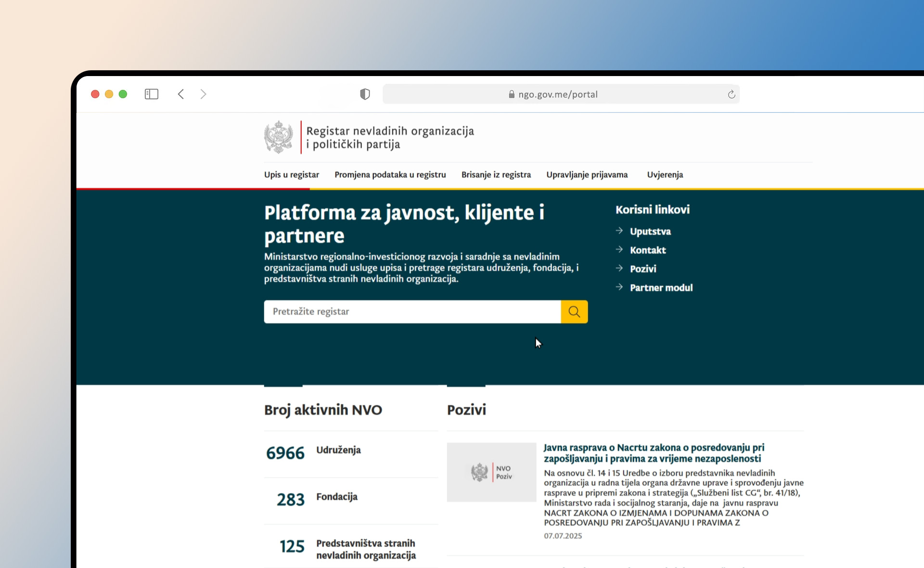Click the browser forward arrow

[203, 94]
